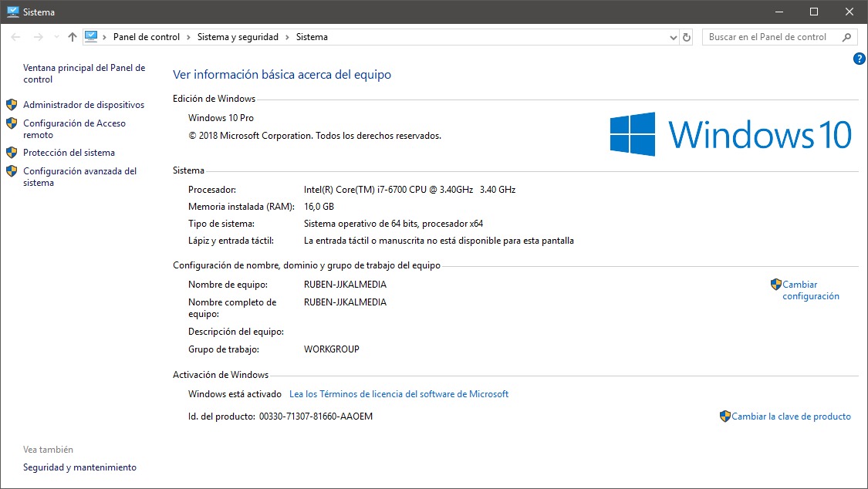The image size is (868, 489).
Task: Open Seguridad y mantenimiento link
Action: pos(79,467)
